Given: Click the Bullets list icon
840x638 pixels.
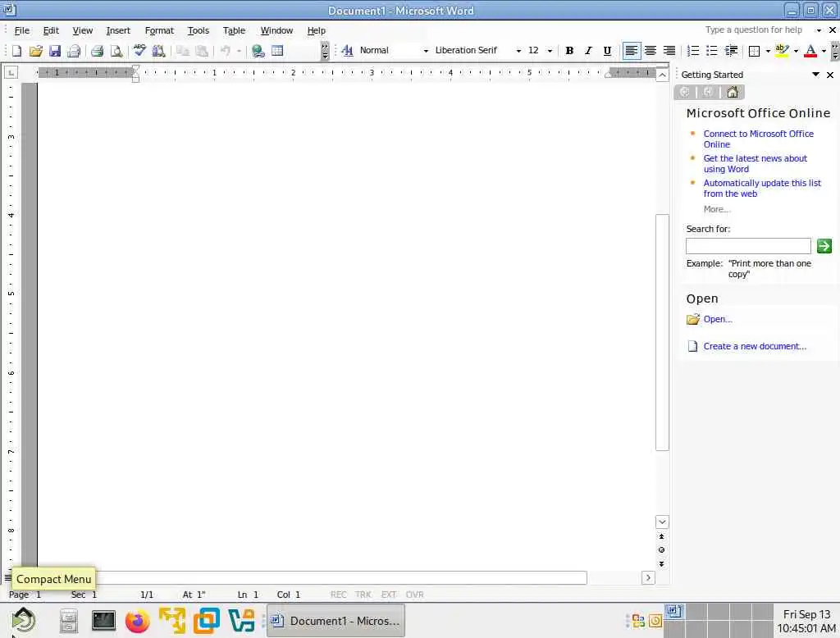Looking at the screenshot, I should pos(711,50).
